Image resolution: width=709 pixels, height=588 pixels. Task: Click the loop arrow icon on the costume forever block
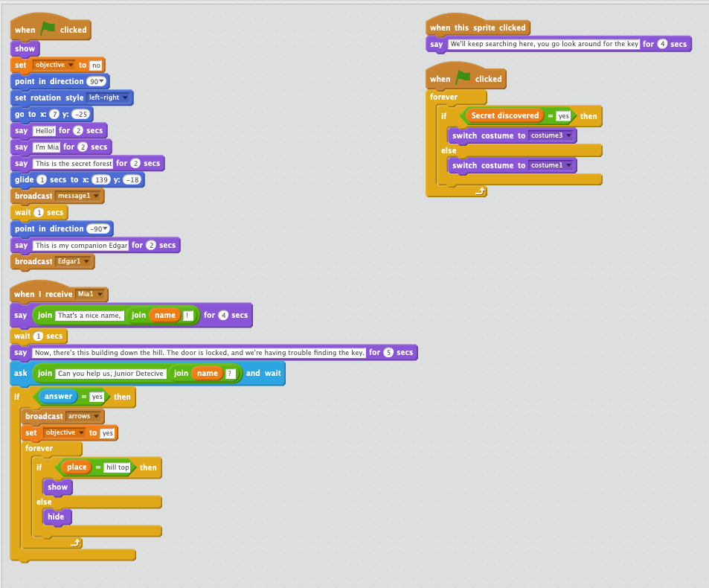coord(481,191)
